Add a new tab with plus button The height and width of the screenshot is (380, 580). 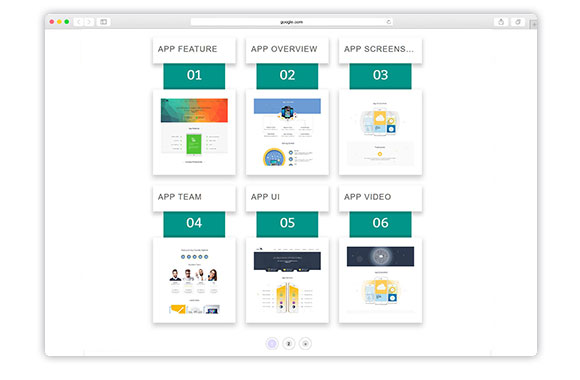533,24
